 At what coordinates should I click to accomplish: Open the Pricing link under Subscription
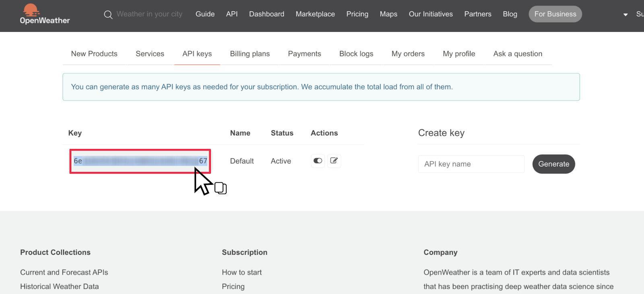[x=233, y=286]
